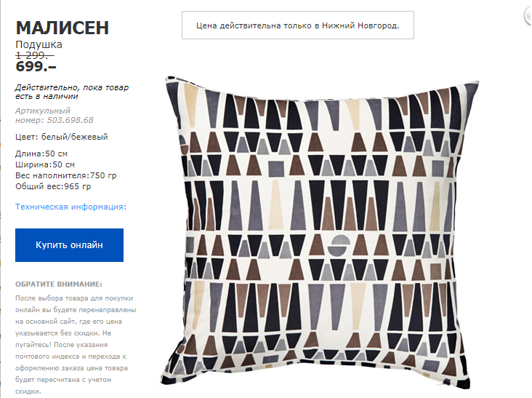Click the Цвет: белый/бежевый color line
The image size is (532, 398).
[x=61, y=137]
